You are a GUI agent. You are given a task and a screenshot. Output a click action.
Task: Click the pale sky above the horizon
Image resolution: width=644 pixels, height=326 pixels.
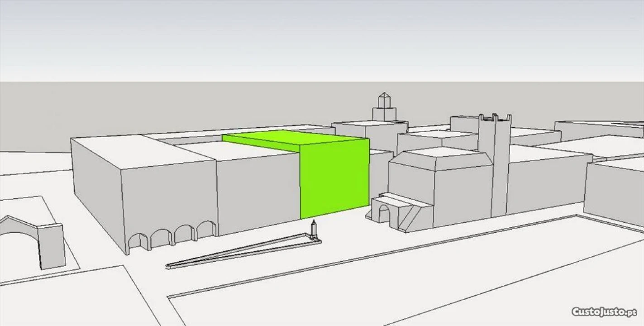(x=317, y=36)
